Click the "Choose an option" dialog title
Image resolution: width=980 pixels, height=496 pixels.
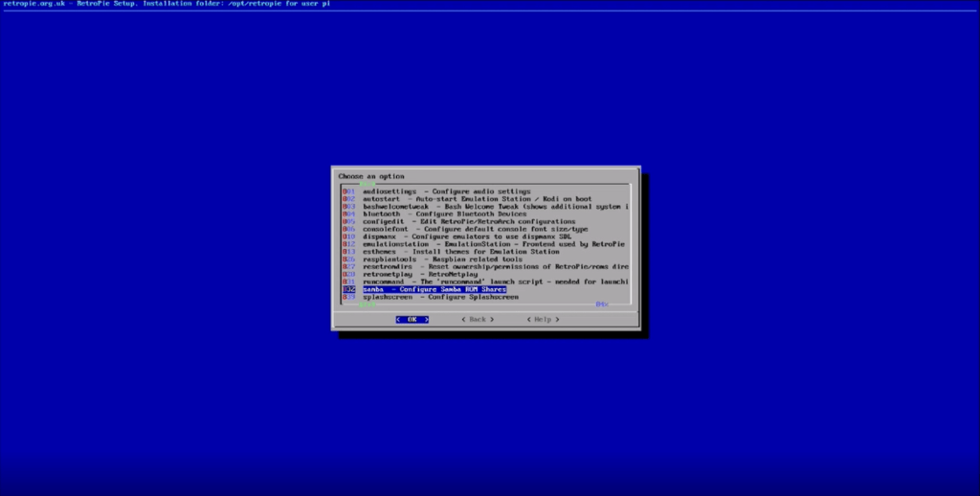coord(371,176)
